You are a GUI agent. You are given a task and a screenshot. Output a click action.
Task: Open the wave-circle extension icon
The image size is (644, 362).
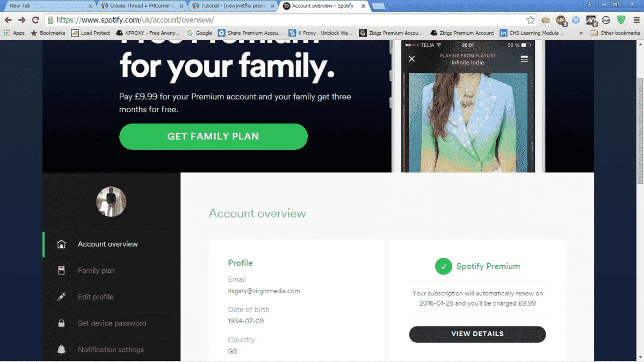(x=606, y=20)
